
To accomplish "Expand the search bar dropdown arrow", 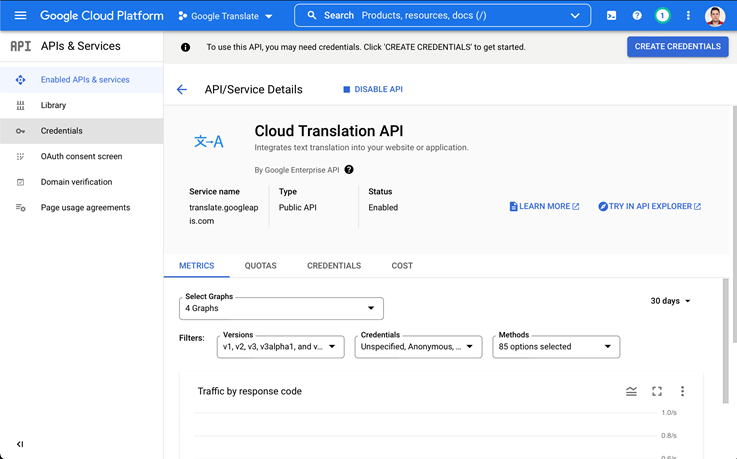I will click(575, 16).
